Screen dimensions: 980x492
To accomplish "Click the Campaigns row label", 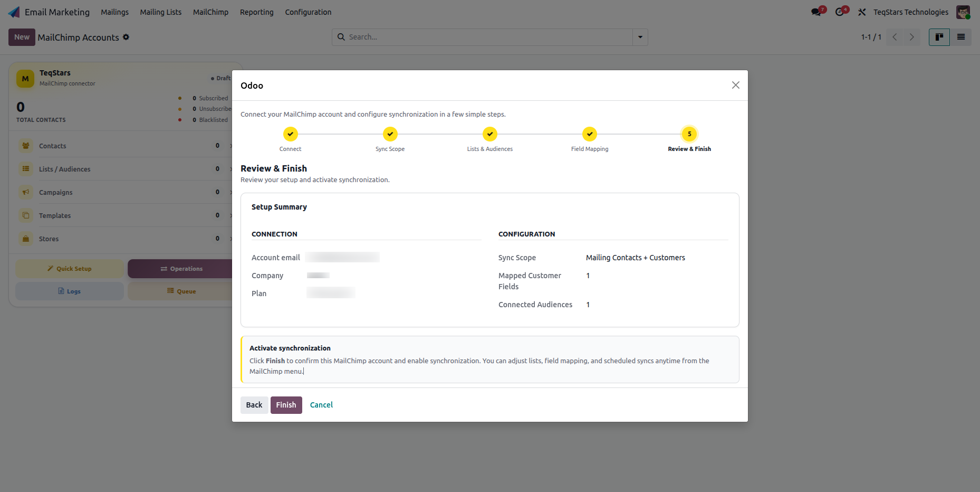I will [56, 193].
